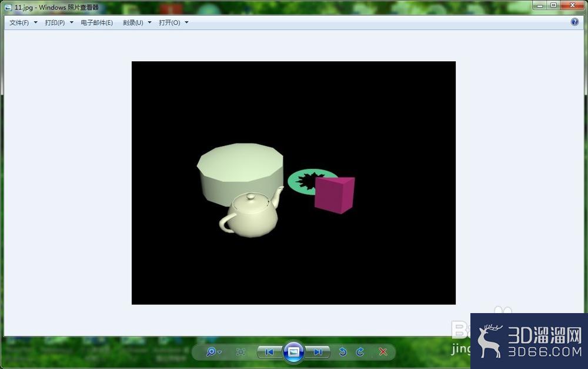Rotate the image clockwise

[x=360, y=352]
